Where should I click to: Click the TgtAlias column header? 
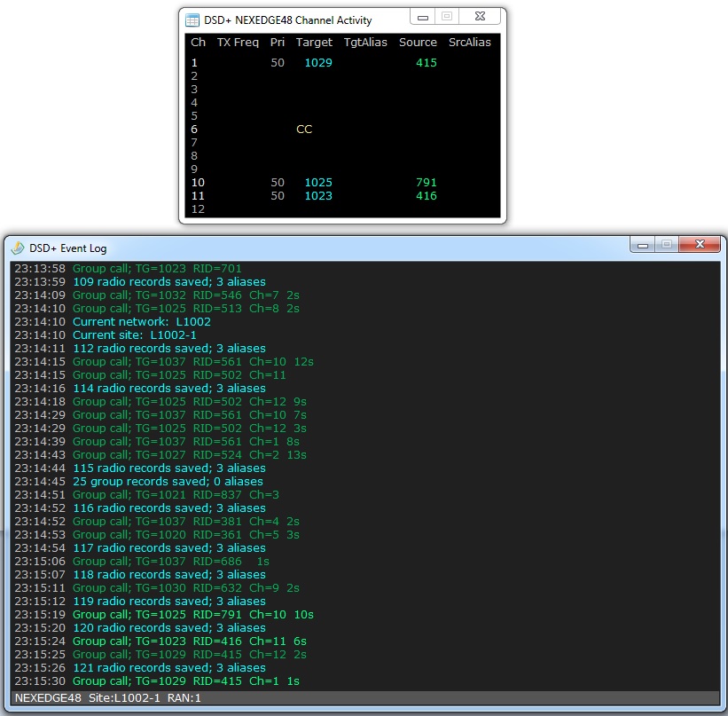(365, 43)
